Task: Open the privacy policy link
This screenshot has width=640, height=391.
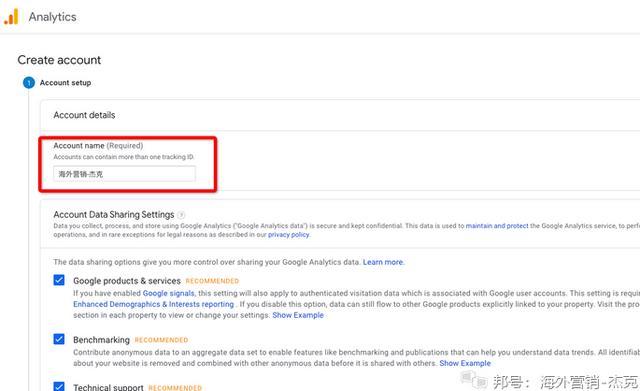Action: pos(289,235)
